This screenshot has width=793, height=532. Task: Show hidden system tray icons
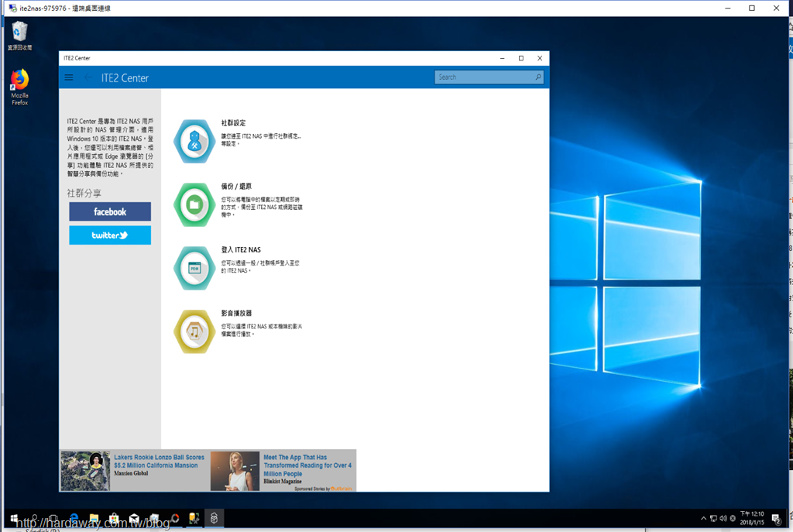703,518
